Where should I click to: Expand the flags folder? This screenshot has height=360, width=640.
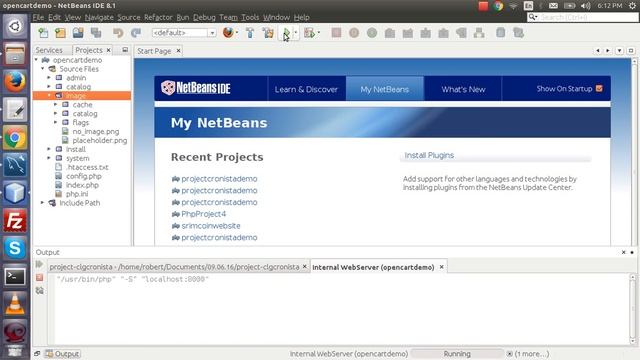pyautogui.click(x=56, y=122)
